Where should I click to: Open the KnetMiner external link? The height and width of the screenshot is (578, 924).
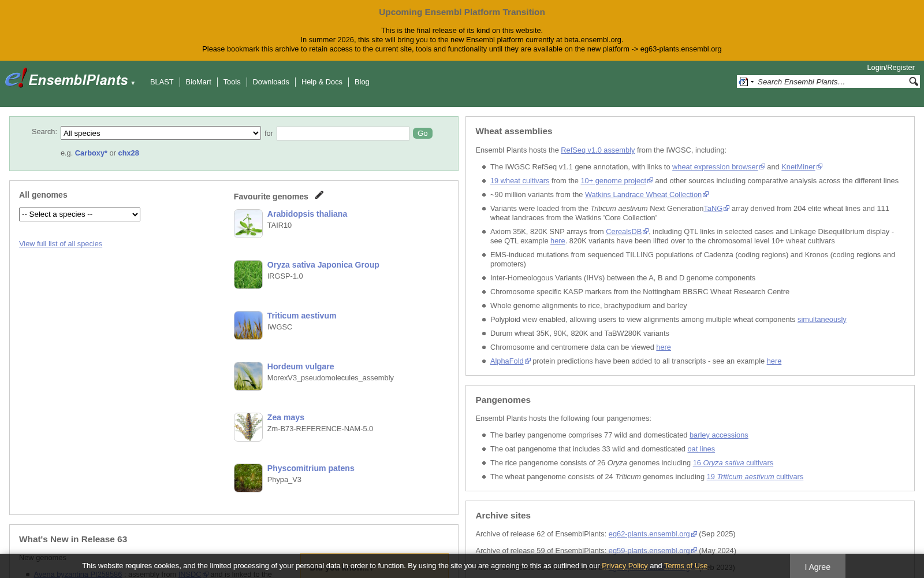click(x=802, y=167)
